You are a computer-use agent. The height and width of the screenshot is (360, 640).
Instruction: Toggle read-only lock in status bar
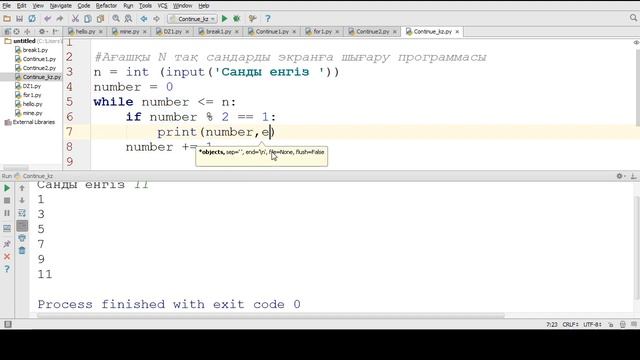pos(611,324)
